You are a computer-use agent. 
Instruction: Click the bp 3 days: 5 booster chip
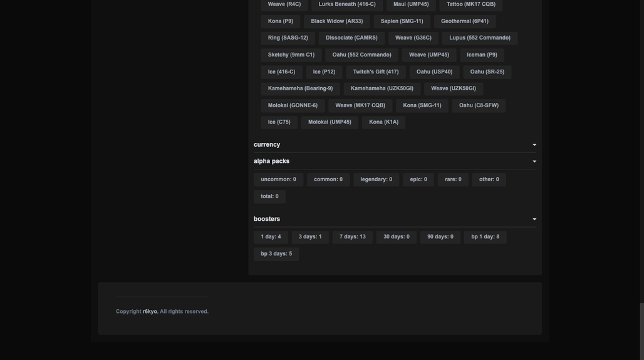pyautogui.click(x=276, y=254)
